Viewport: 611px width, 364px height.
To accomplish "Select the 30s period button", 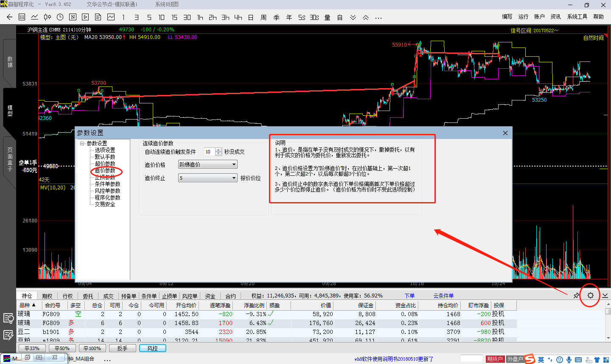I will pos(314,17).
